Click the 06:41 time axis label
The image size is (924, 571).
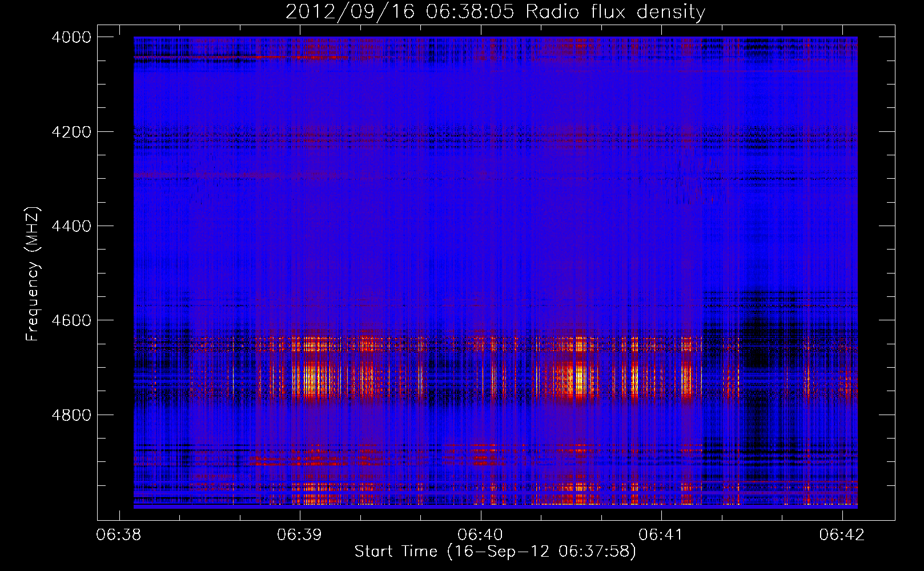[661, 534]
